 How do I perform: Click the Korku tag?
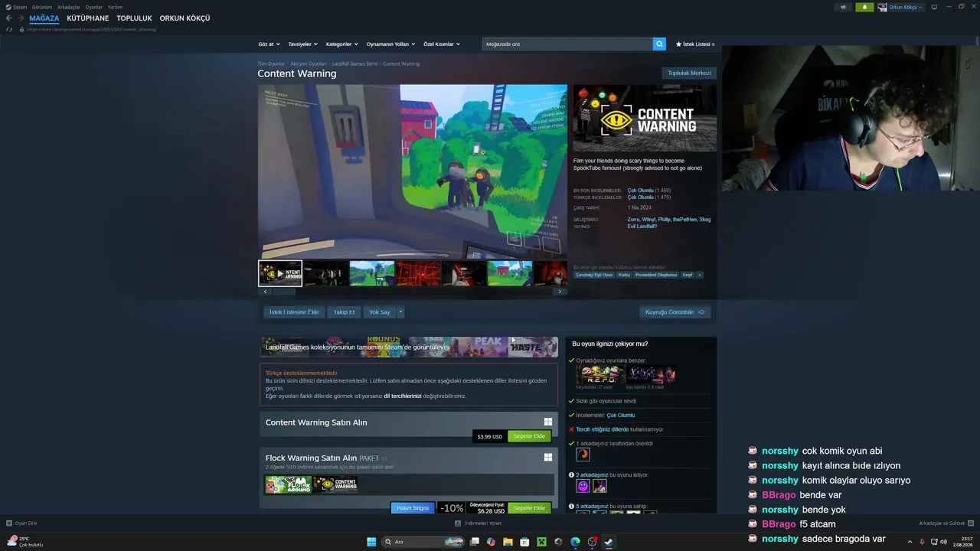pos(624,275)
